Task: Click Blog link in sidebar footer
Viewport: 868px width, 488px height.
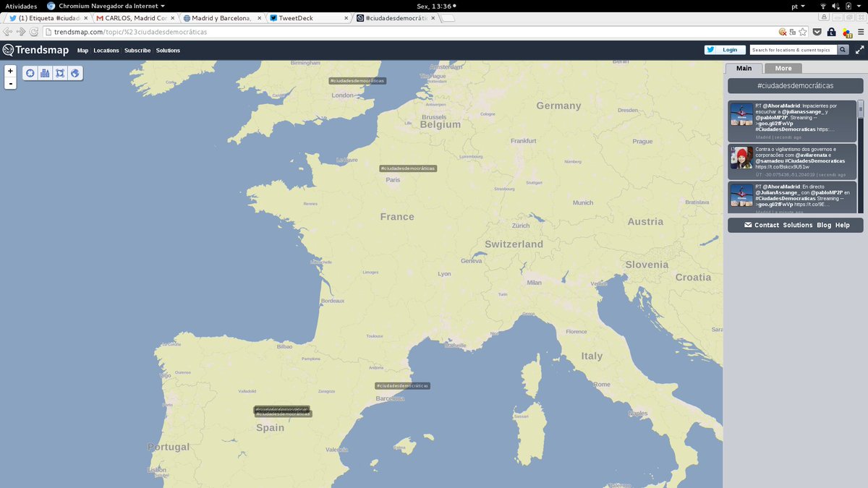Action: (x=824, y=225)
